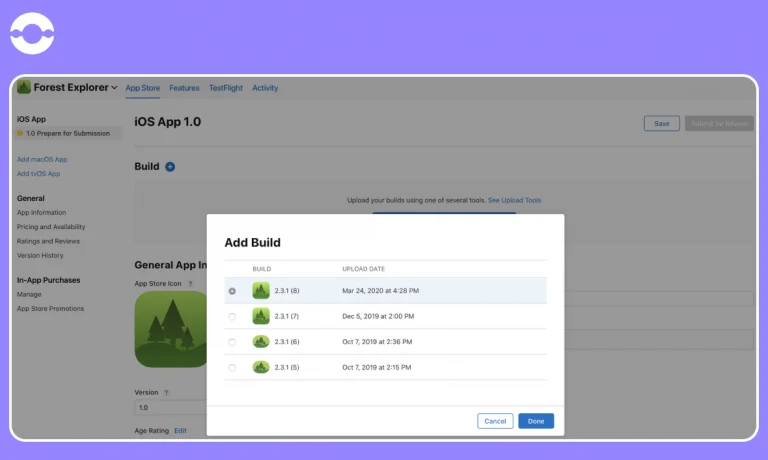Click the app icon of build 2.3.1 (5)

click(x=261, y=367)
